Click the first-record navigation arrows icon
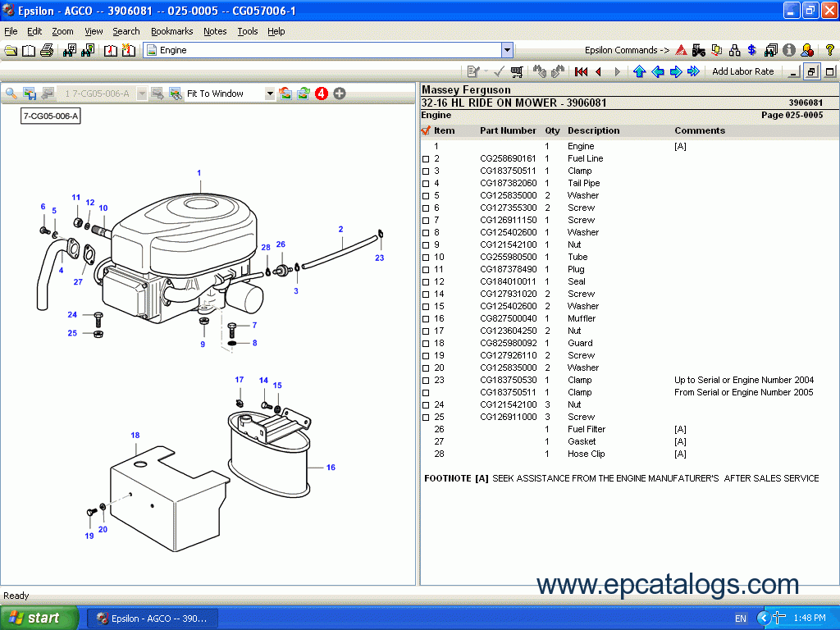The height and width of the screenshot is (630, 840). click(x=580, y=71)
